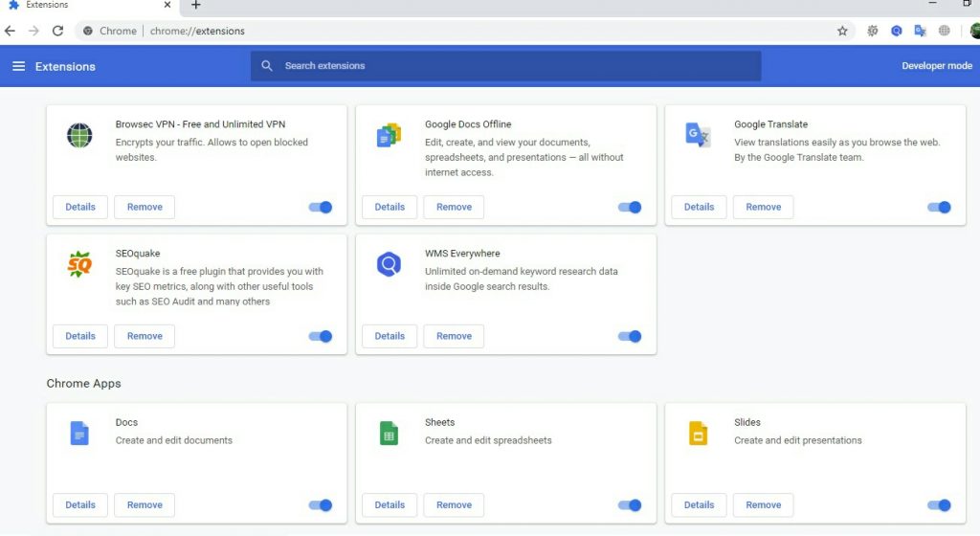Click 'Create and edit spreadsheets' text
Image resolution: width=980 pixels, height=536 pixels.
488,440
